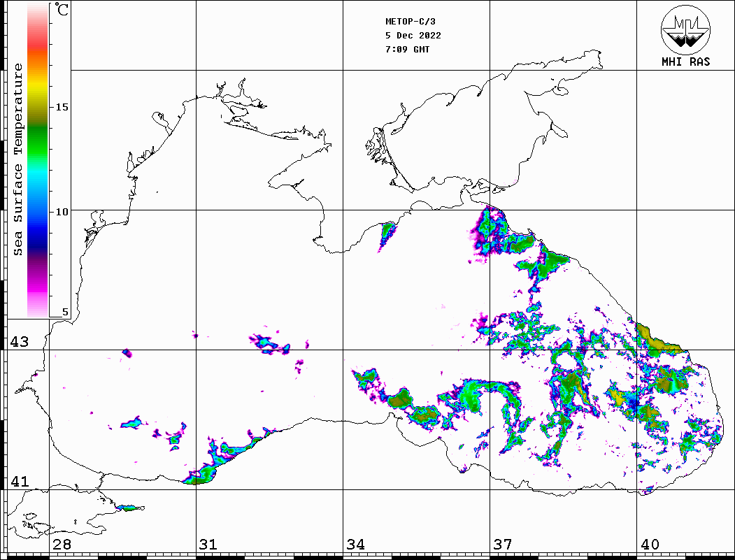Click the longitude label 34
This screenshot has height=560, width=735.
(355, 544)
